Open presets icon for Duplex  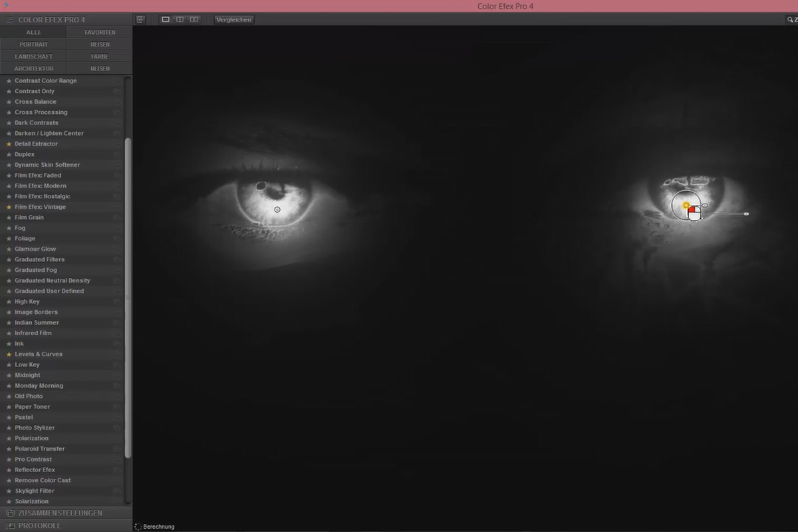117,154
